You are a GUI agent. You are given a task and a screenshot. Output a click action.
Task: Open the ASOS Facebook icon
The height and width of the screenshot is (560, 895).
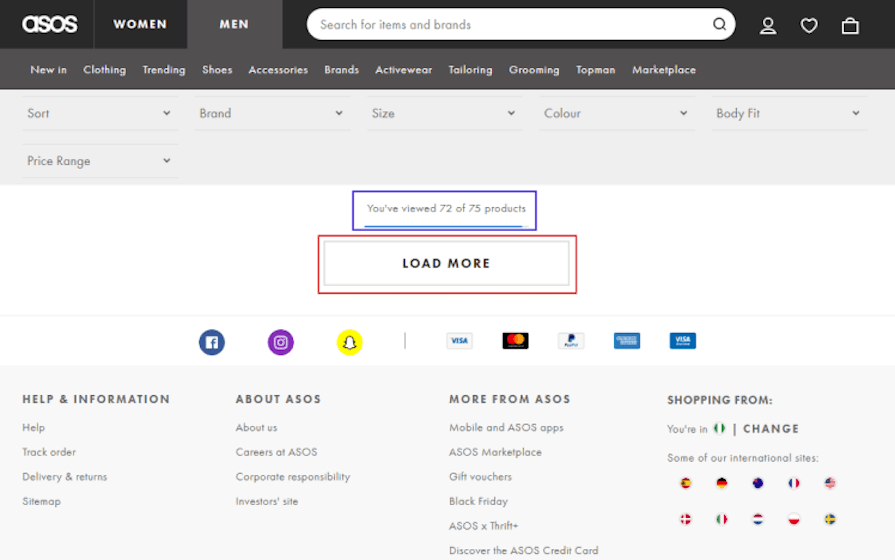click(x=212, y=343)
